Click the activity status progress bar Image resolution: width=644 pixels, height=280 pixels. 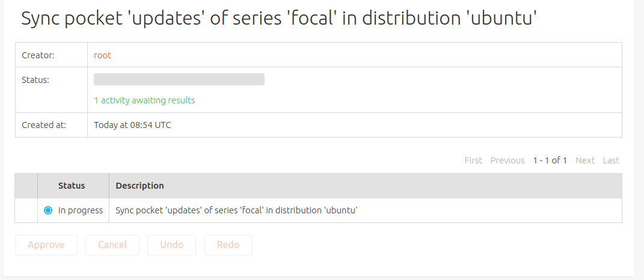click(179, 79)
